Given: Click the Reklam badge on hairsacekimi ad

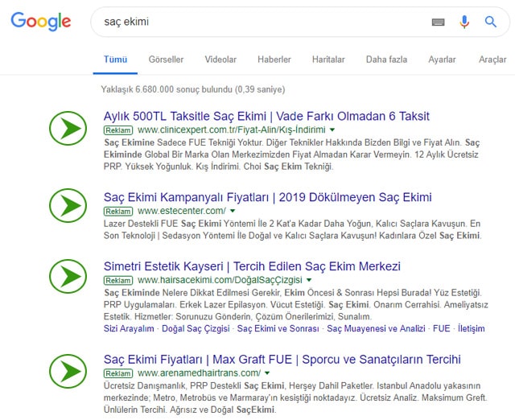Looking at the screenshot, I should pyautogui.click(x=118, y=281).
